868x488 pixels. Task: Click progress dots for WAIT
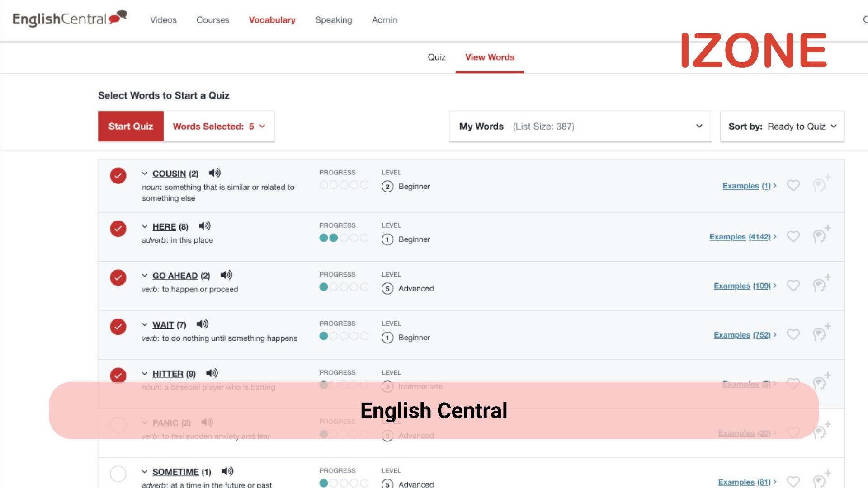tap(344, 336)
